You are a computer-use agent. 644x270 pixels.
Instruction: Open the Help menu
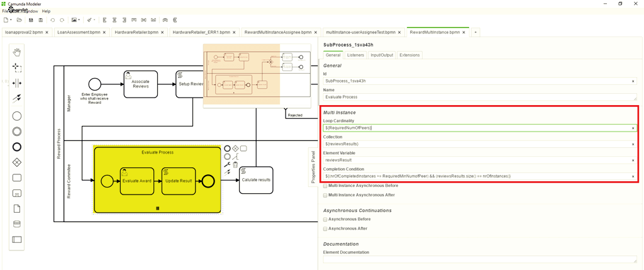(x=46, y=11)
